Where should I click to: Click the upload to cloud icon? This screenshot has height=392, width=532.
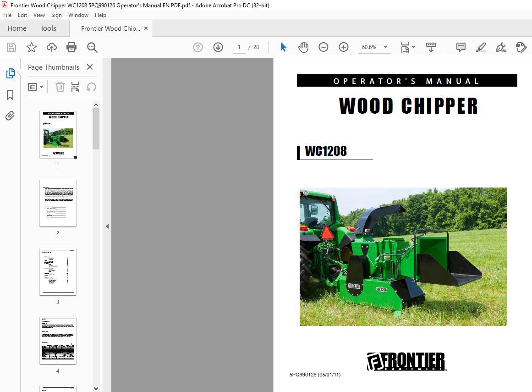[52, 47]
